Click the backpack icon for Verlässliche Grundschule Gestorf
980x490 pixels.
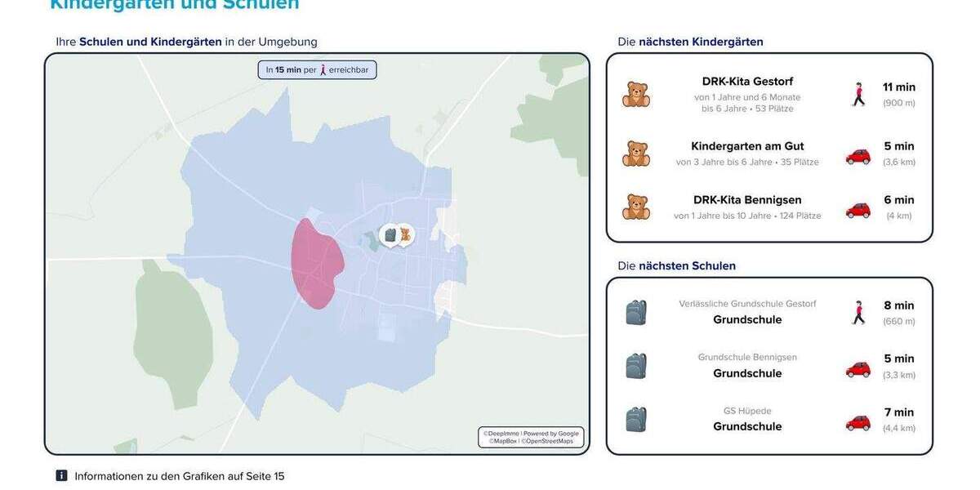pos(636,312)
